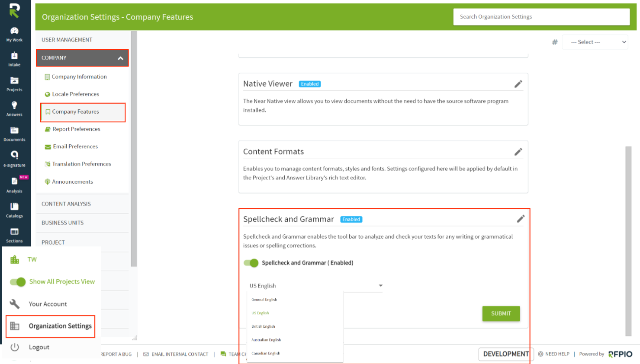Click the hash icon beside Select dropdown
The height and width of the screenshot is (364, 640).
tap(555, 42)
